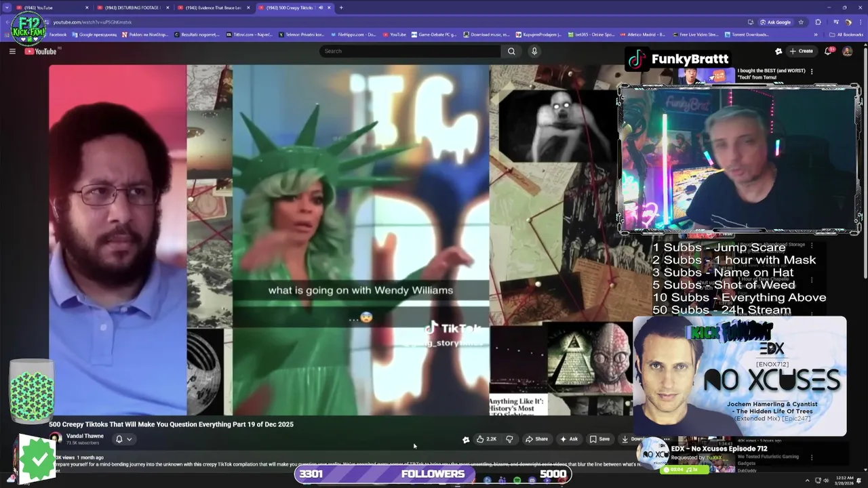Open the All Bookmarks folder

pyautogui.click(x=846, y=35)
